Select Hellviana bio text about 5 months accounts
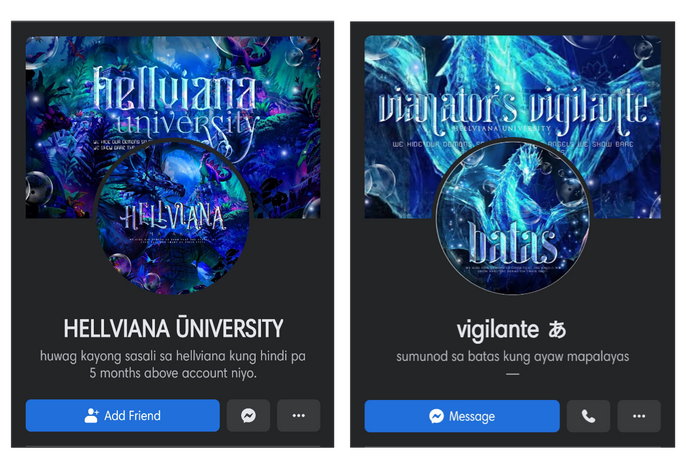Image resolution: width=686 pixels, height=469 pixels. (x=173, y=364)
